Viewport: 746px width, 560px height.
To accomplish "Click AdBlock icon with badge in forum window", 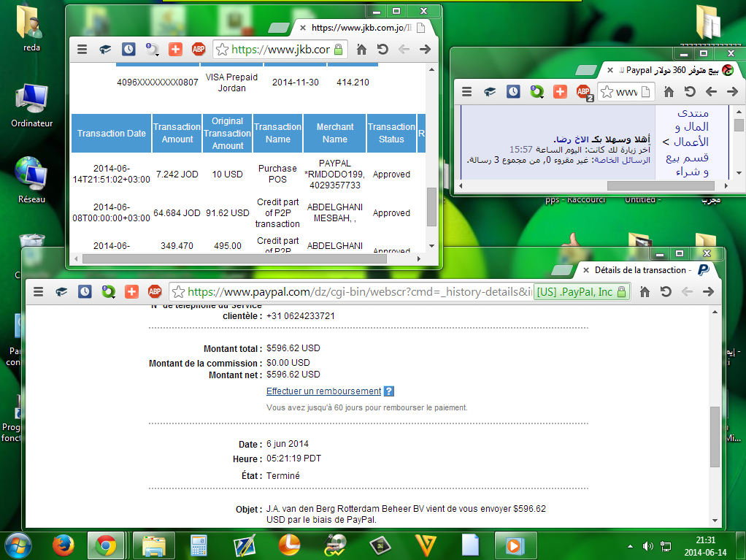I will tap(585, 92).
